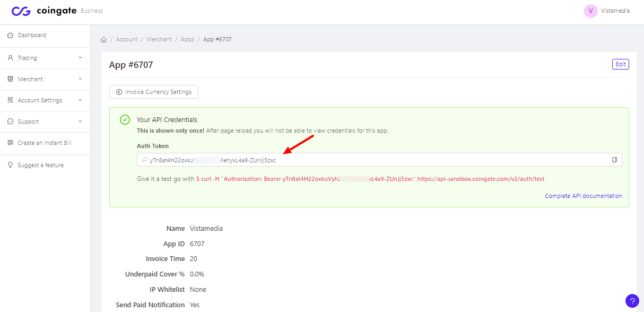Click the Edit button
The width and height of the screenshot is (644, 312).
(x=621, y=64)
